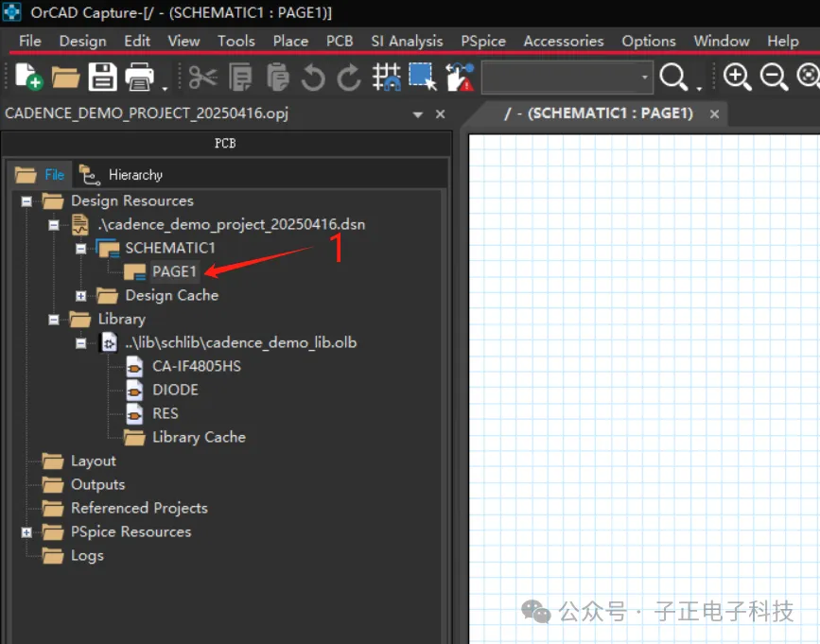This screenshot has width=820, height=644.
Task: Close the SCHEMATIC1 : PAGE1 tab
Action: [x=714, y=114]
